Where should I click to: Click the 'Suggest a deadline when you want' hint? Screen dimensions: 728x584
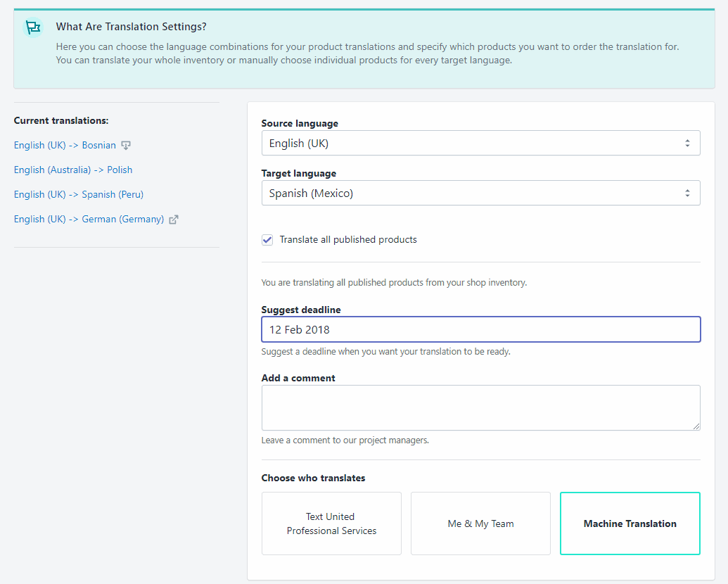tap(386, 352)
